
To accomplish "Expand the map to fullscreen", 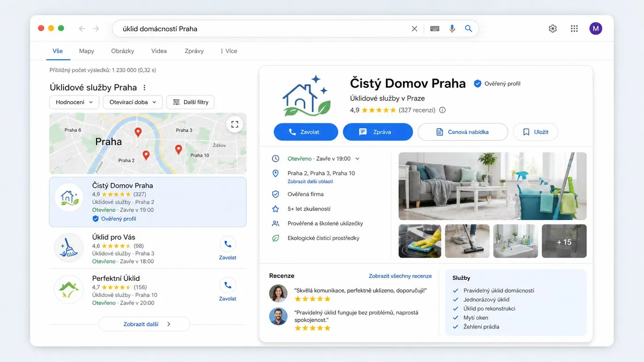I will click(235, 124).
